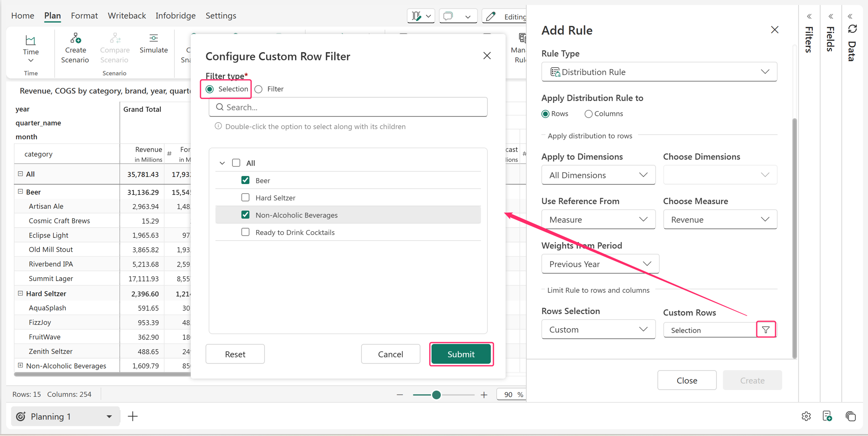Switch to the Format tab

tap(84, 16)
